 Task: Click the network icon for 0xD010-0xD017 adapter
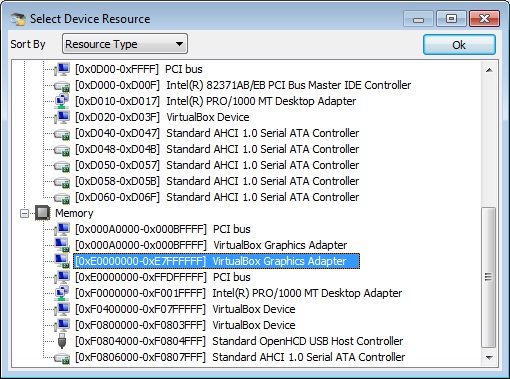62,101
